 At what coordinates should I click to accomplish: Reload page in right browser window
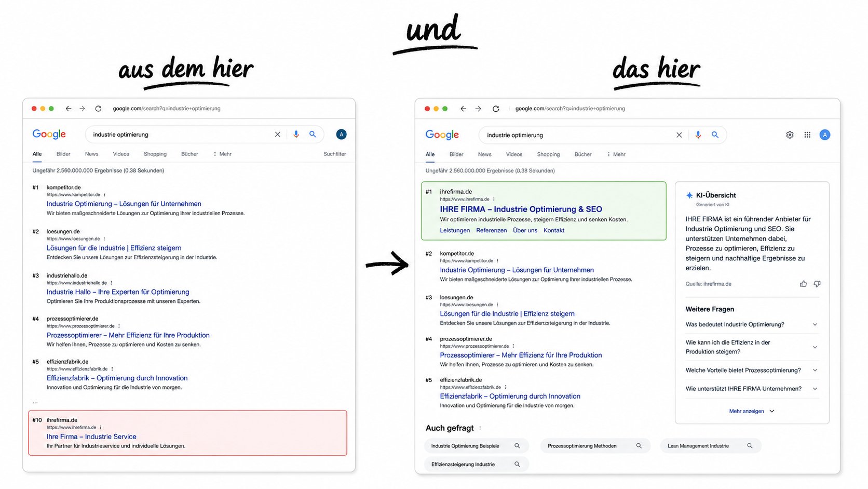[x=496, y=109]
